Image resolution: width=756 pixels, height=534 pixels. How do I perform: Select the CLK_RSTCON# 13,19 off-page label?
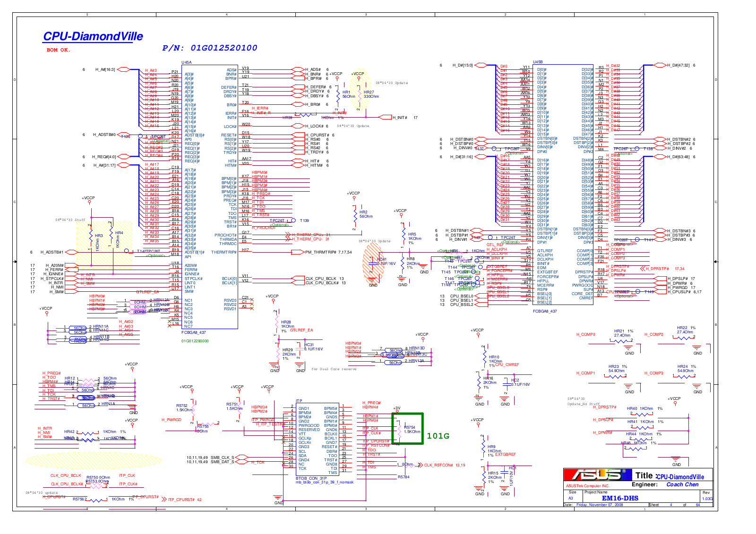[x=445, y=465]
